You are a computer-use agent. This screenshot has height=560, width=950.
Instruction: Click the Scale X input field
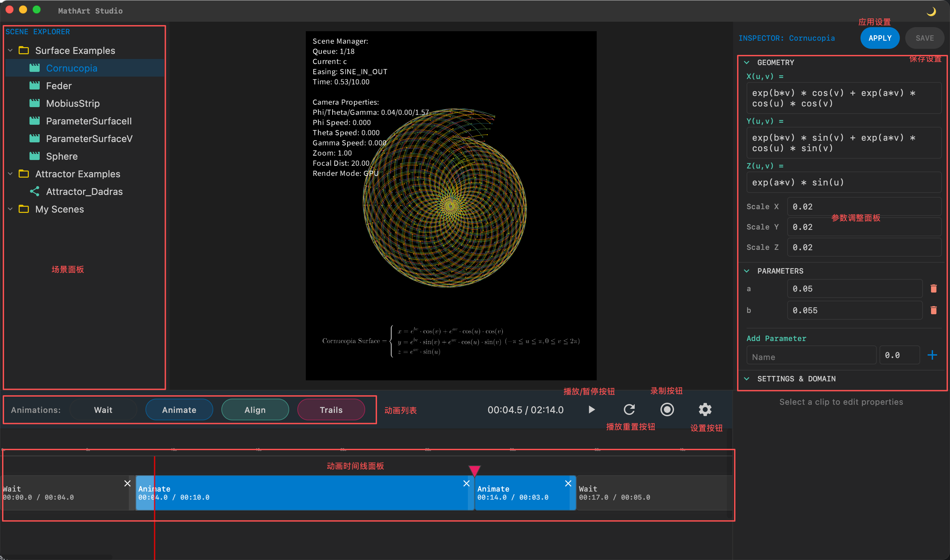(864, 207)
